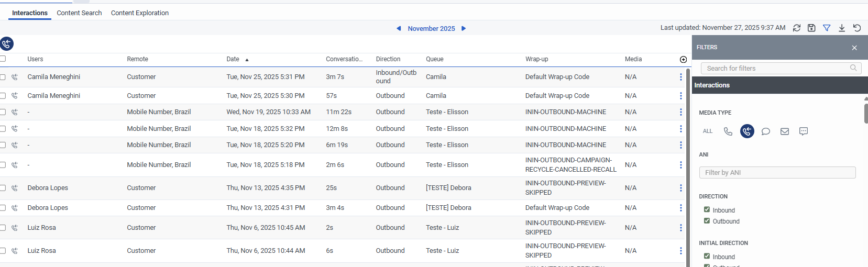Check row dated Nov 18 5:32 PM
Viewport: 868px width, 267px height.
point(2,129)
